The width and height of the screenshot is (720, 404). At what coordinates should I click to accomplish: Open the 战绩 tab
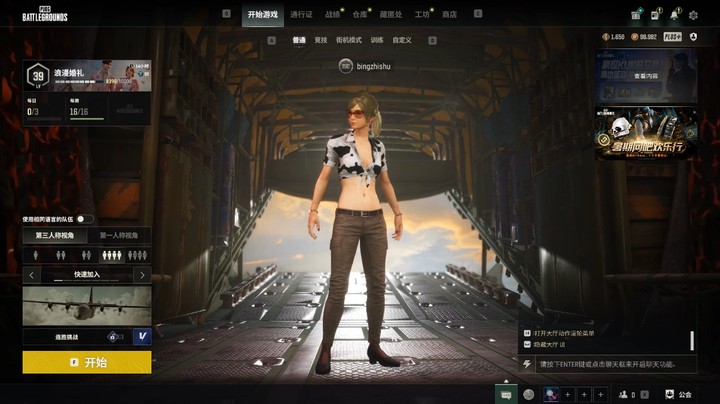click(x=332, y=15)
